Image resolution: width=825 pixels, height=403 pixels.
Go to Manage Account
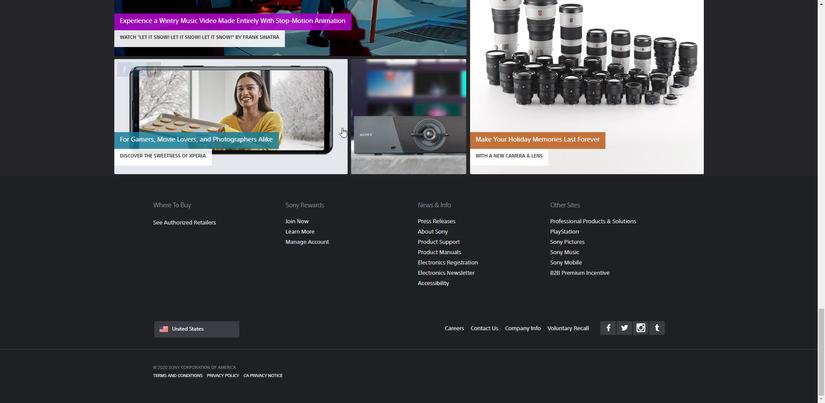[307, 242]
